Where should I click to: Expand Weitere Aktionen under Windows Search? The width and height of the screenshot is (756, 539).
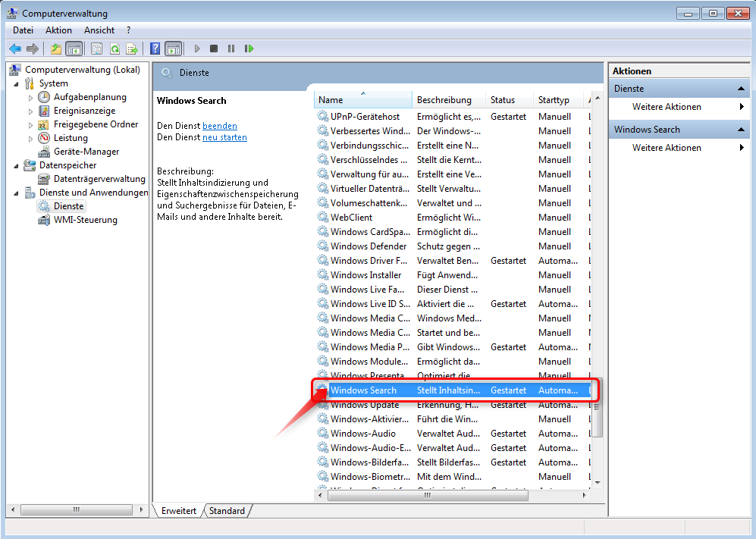pos(742,147)
